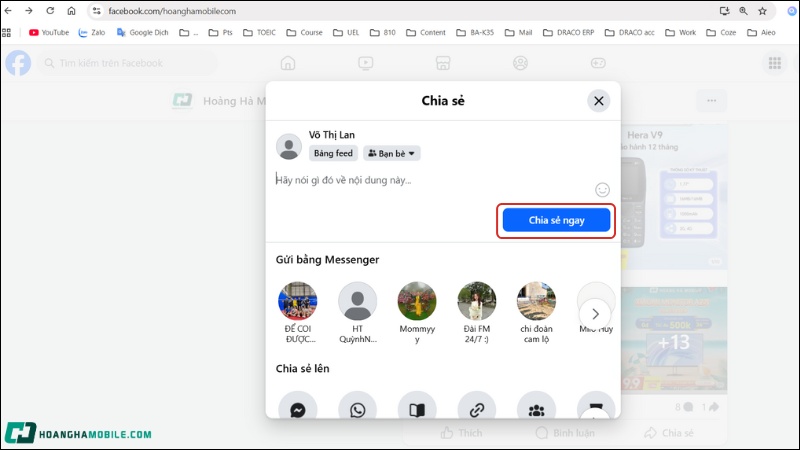Viewport: 800px width, 450px height.
Task: Open Facebook Watch video tab
Action: (x=365, y=63)
